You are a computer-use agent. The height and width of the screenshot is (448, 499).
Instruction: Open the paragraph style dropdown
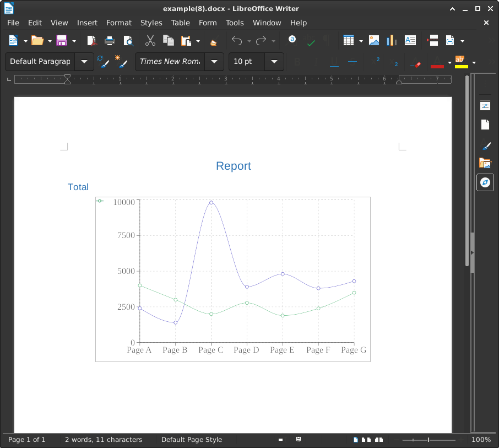point(84,62)
